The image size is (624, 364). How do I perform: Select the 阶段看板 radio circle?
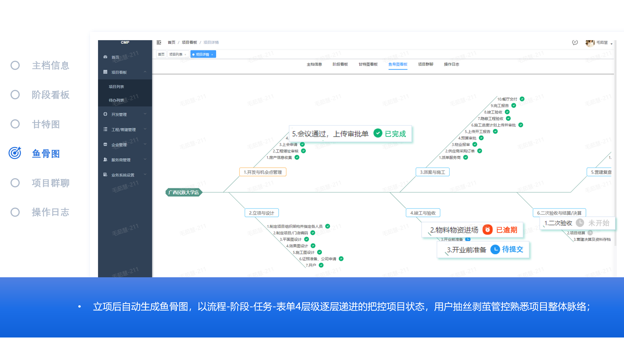click(15, 95)
